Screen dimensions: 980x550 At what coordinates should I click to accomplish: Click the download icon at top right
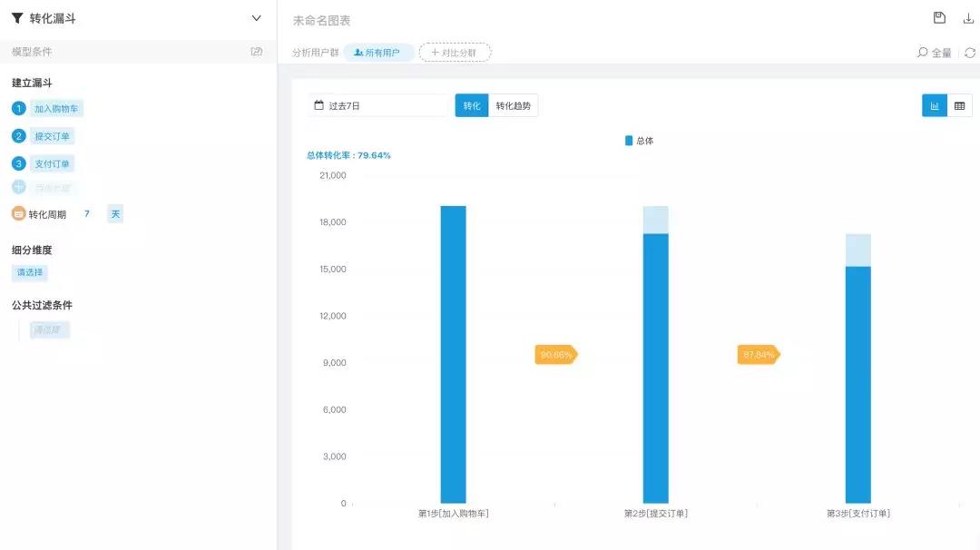968,19
